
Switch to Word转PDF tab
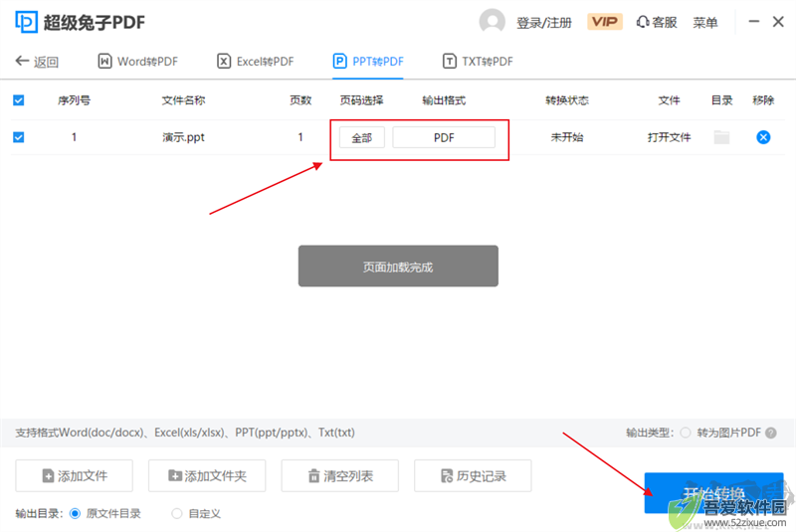click(x=137, y=62)
